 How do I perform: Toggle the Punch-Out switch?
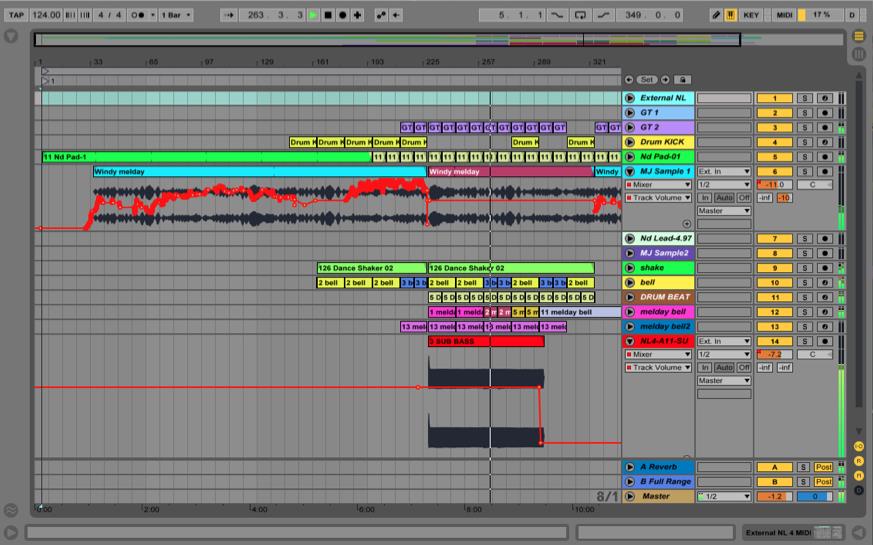(x=604, y=15)
